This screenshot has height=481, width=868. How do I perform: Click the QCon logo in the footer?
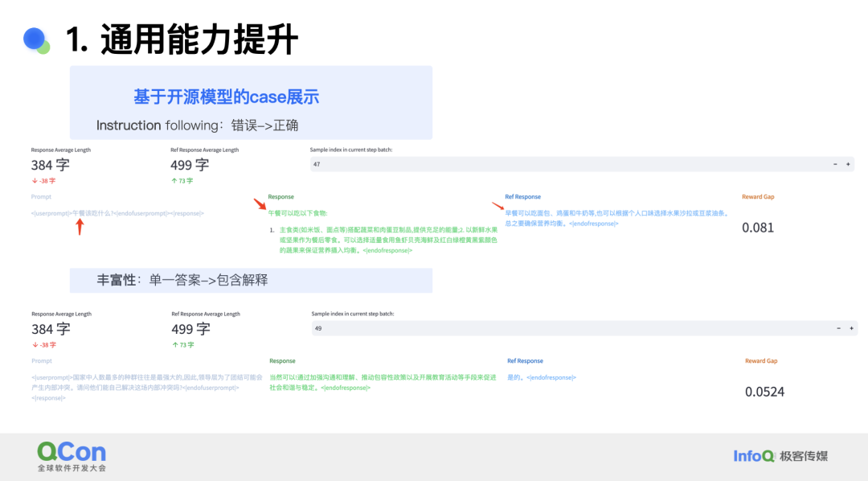coord(72,451)
